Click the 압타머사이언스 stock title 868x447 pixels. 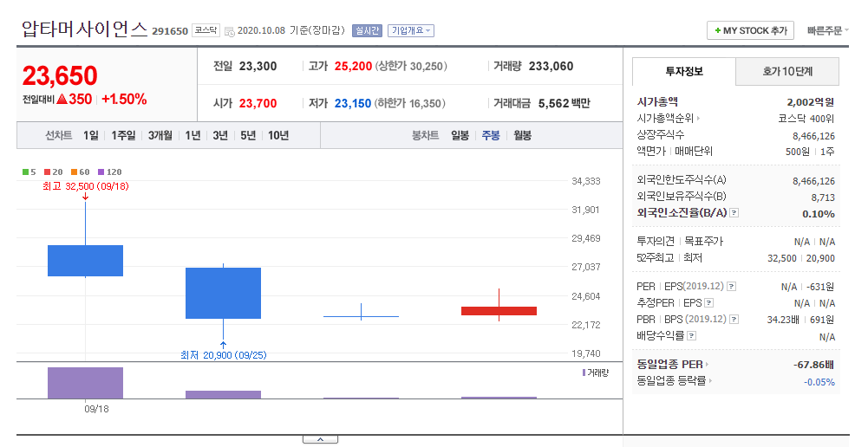85,29
